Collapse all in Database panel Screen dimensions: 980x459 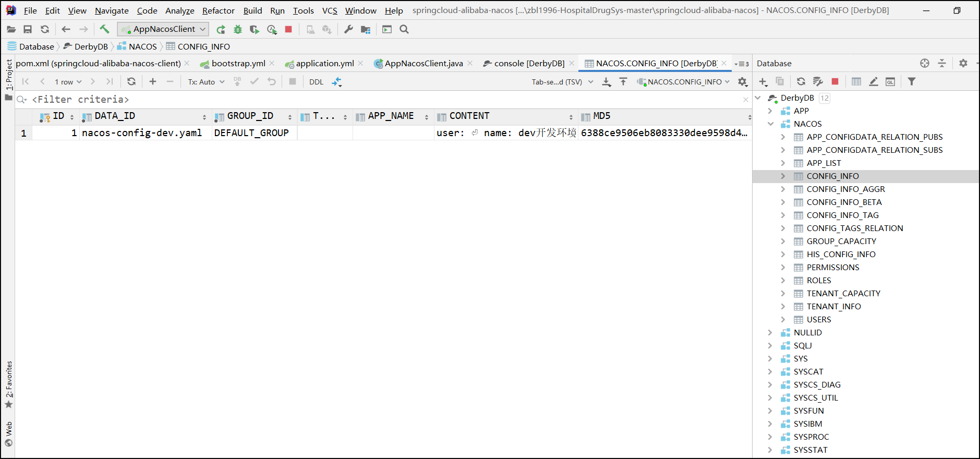tap(942, 63)
